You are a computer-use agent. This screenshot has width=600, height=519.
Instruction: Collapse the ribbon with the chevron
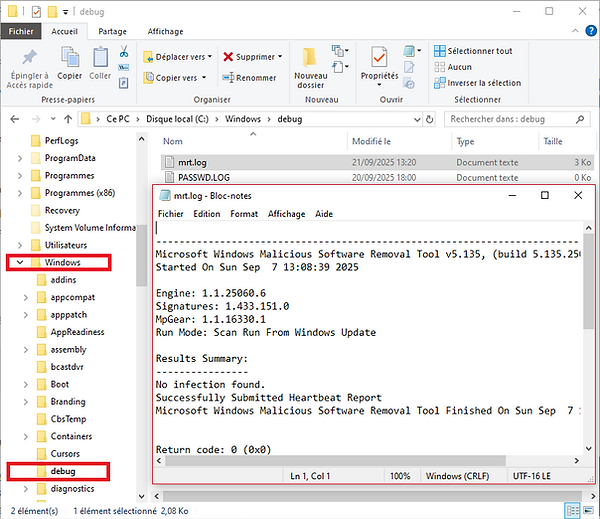tap(575, 31)
